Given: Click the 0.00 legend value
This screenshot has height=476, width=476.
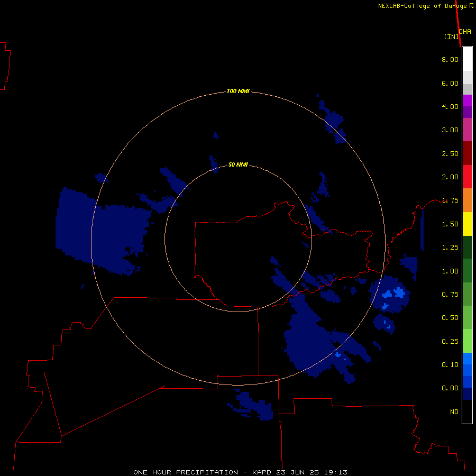Looking at the screenshot, I should [450, 388].
